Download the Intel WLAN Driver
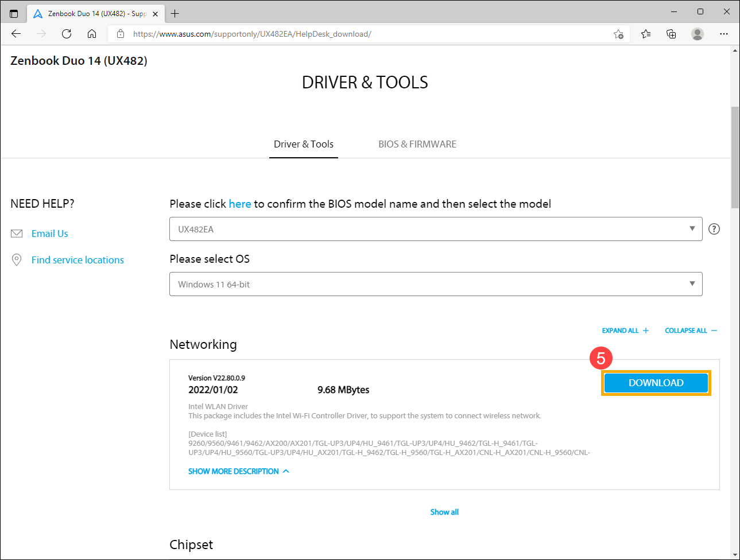The image size is (740, 560). click(656, 383)
